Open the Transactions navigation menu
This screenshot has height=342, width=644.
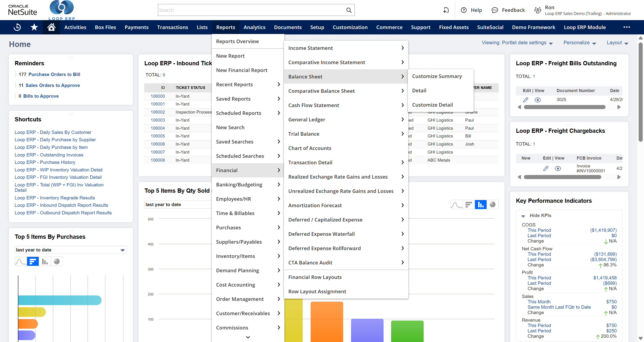[172, 27]
